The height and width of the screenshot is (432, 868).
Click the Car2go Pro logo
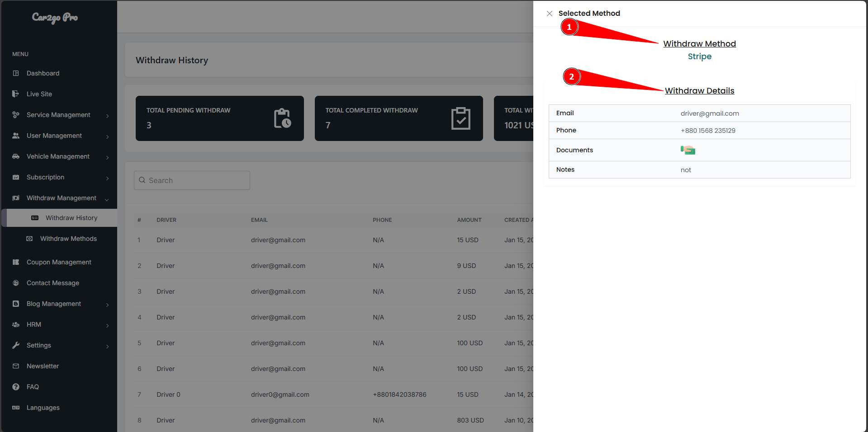click(x=55, y=18)
